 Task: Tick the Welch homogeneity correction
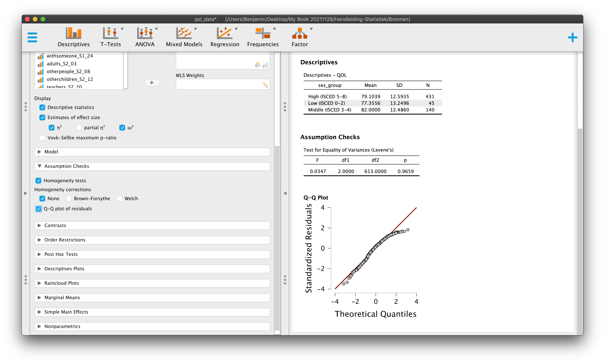coord(119,198)
